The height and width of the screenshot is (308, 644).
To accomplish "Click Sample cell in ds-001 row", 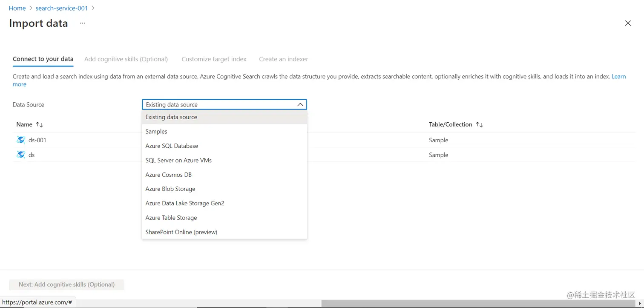I will point(439,140).
